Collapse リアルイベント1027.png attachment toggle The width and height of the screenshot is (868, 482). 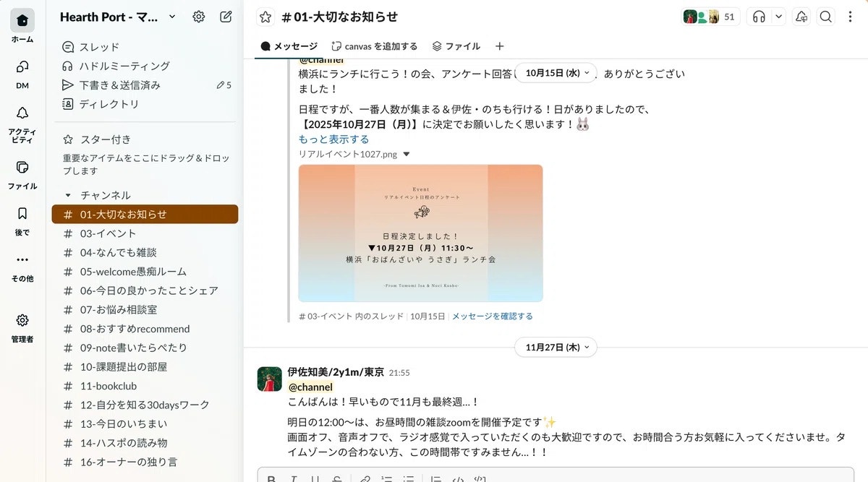407,154
